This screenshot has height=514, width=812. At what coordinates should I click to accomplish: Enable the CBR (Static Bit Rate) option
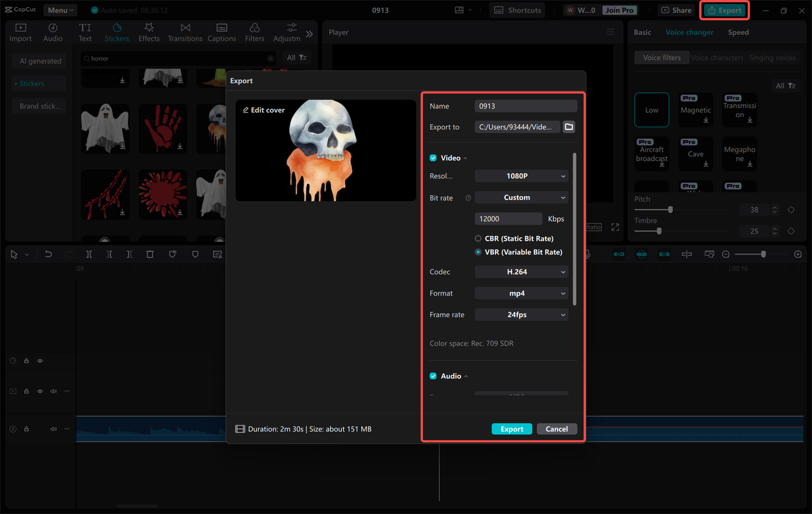pyautogui.click(x=479, y=238)
